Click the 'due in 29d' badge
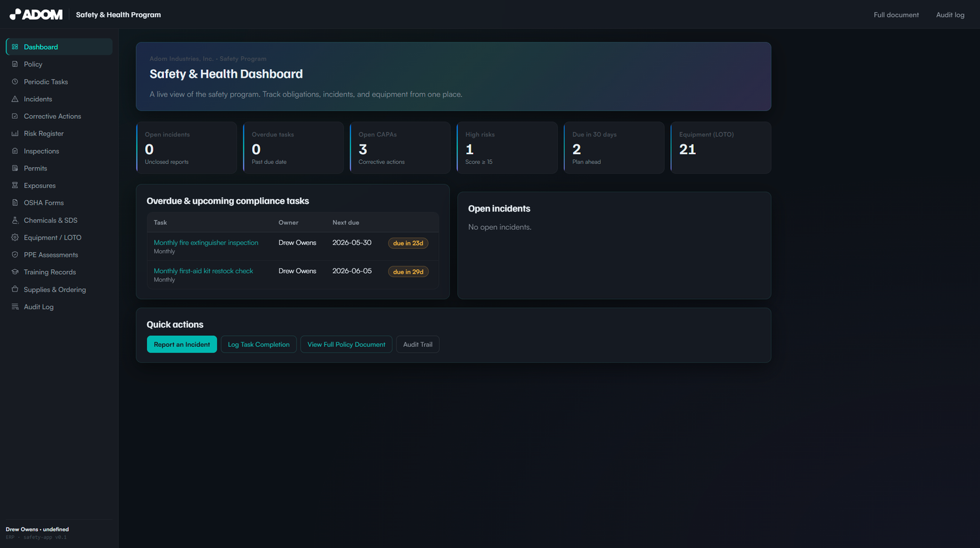Screen dimensions: 980x548 (x=408, y=272)
